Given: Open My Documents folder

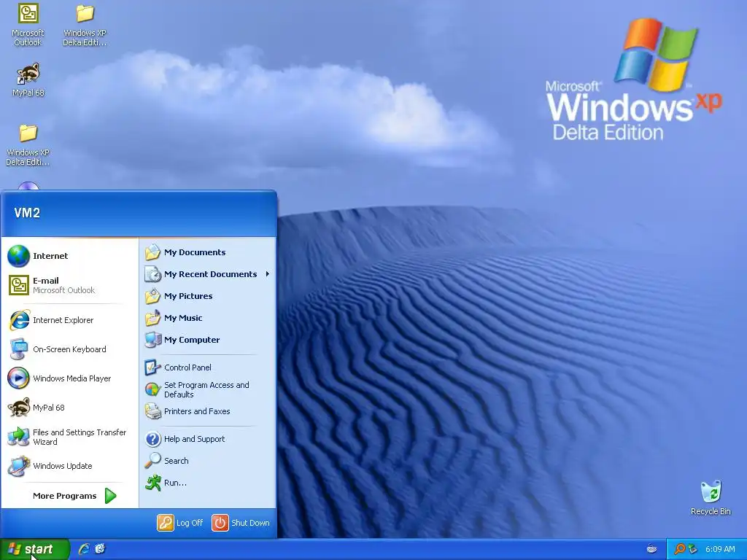Looking at the screenshot, I should click(208, 252).
